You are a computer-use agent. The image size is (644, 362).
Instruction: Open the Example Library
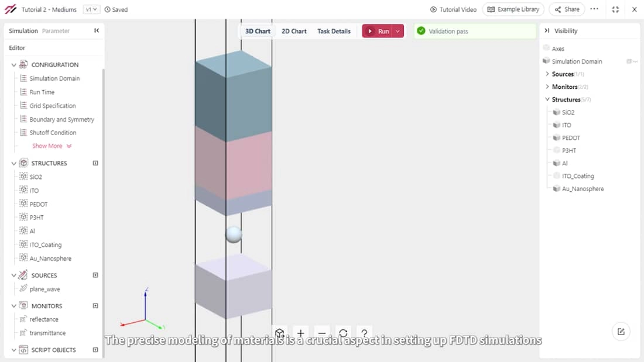(513, 9)
